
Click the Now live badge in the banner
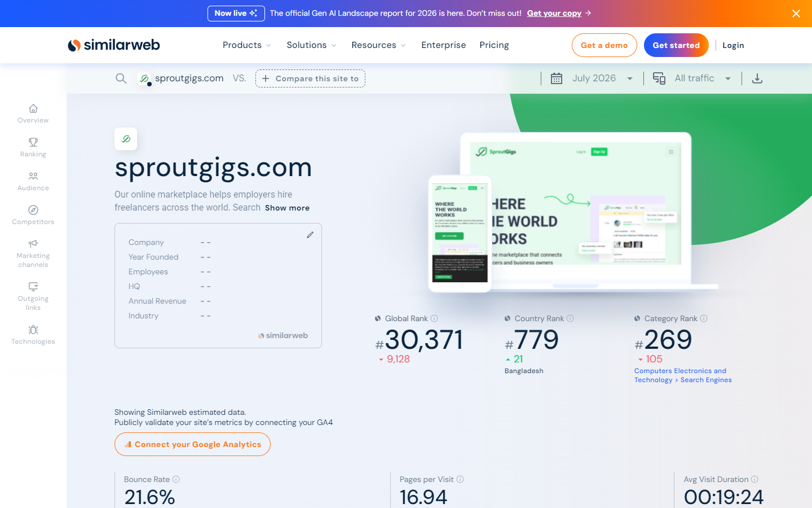tap(236, 13)
